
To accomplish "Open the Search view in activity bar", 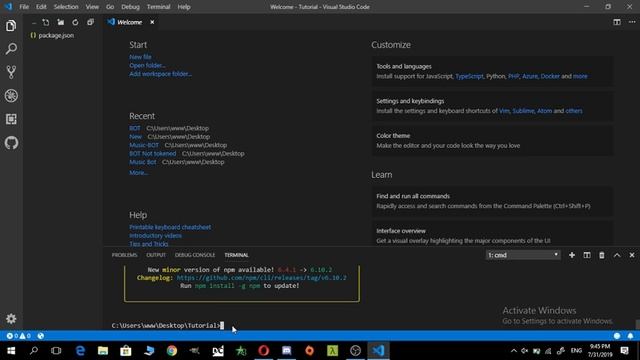I will [11, 49].
